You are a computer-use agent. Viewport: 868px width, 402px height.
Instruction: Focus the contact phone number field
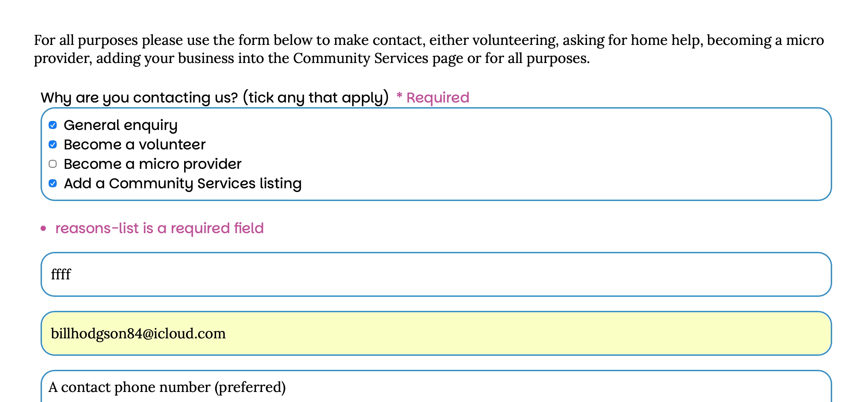tap(436, 387)
